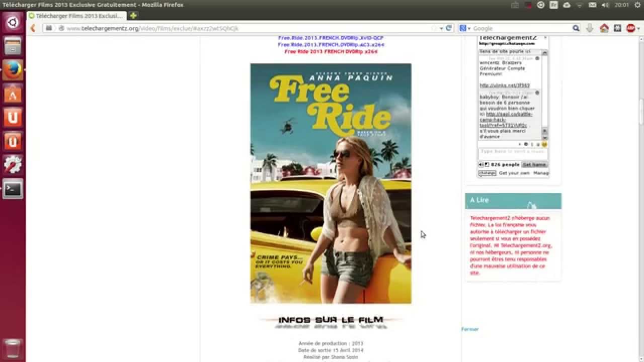Click the Fermer link
644x362 pixels.
click(470, 329)
